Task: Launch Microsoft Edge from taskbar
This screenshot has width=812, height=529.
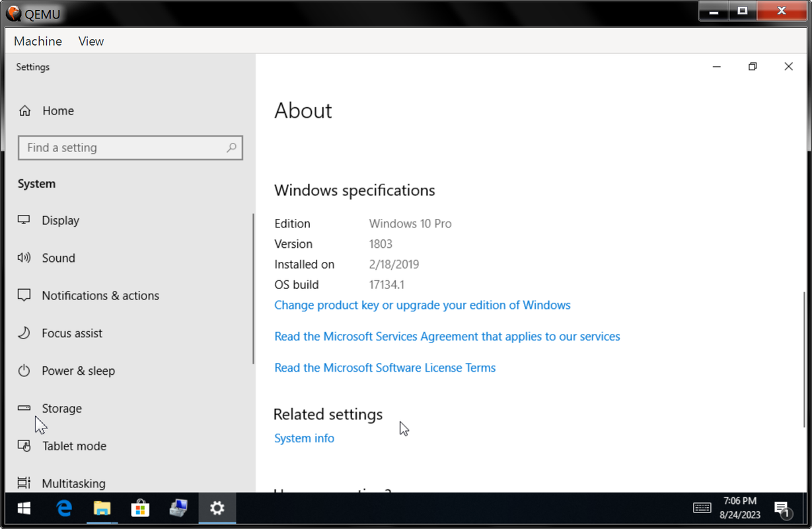Action: (64, 508)
